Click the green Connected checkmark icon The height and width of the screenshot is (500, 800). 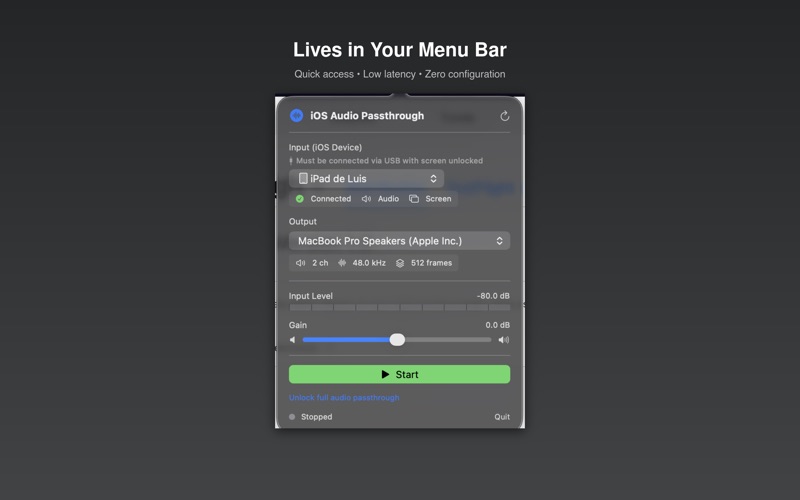point(299,199)
